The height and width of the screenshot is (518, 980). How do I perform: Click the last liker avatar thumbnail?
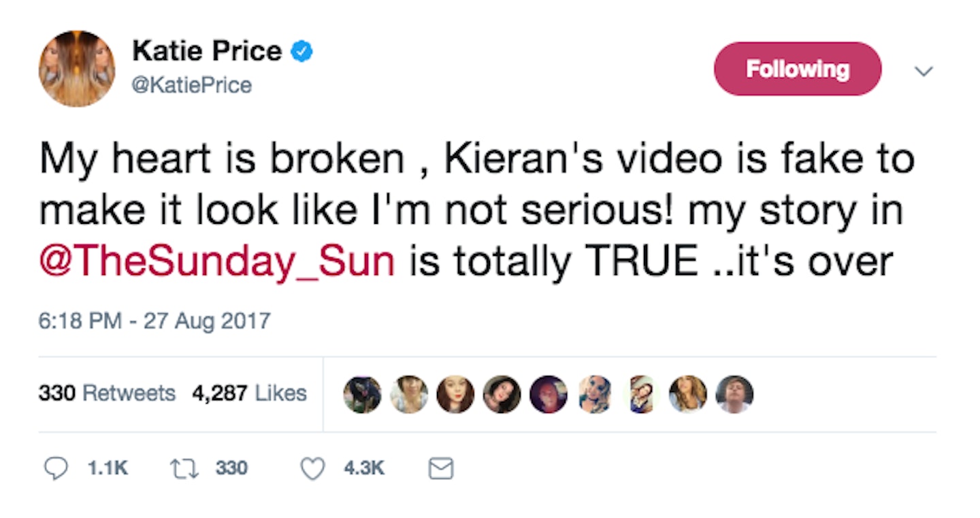[x=735, y=394]
